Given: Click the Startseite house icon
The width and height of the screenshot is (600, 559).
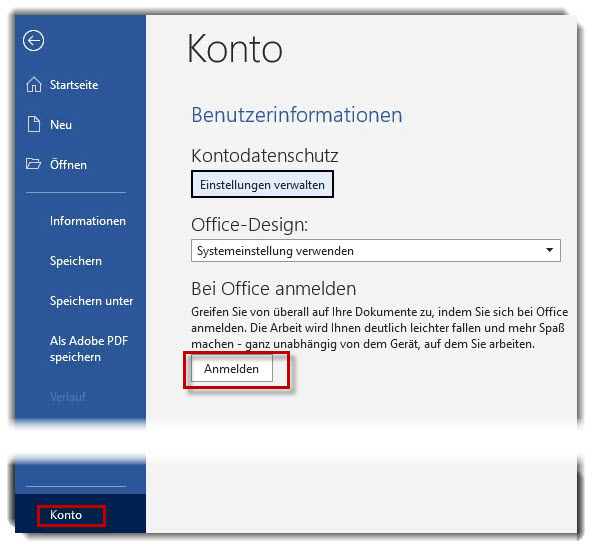Looking at the screenshot, I should tap(34, 85).
